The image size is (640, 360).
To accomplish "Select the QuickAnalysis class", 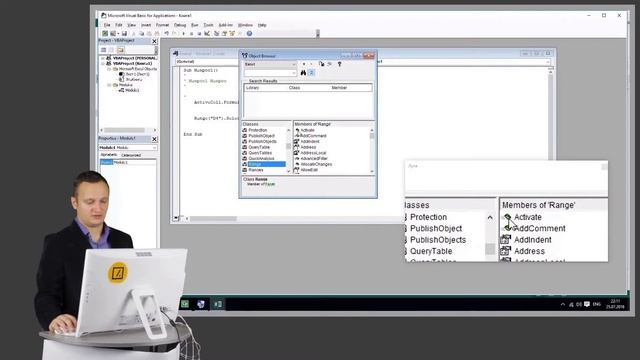I will (x=261, y=158).
